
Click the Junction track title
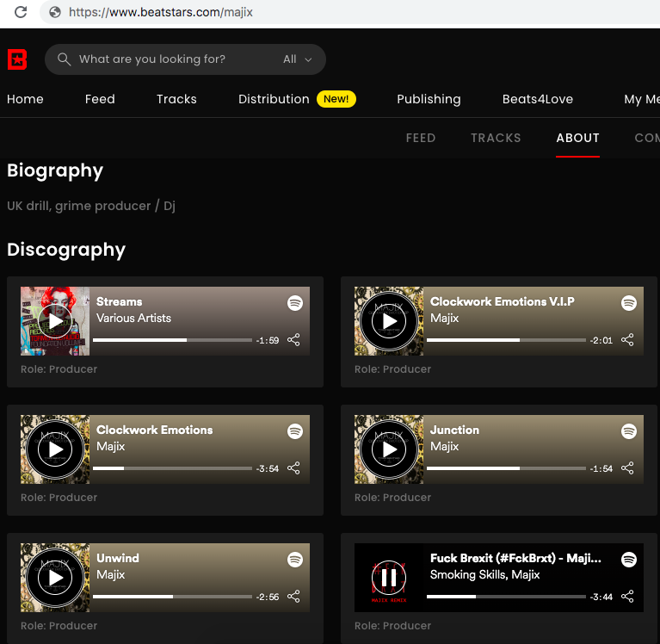coord(454,430)
